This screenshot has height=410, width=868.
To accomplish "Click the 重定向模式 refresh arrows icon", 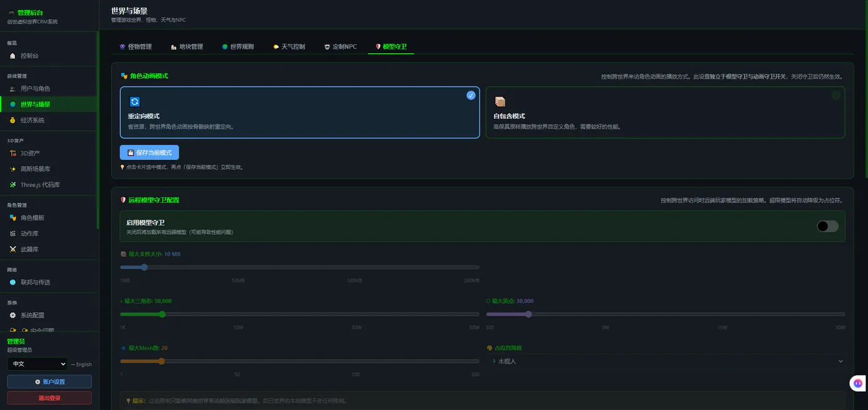I will (x=135, y=102).
